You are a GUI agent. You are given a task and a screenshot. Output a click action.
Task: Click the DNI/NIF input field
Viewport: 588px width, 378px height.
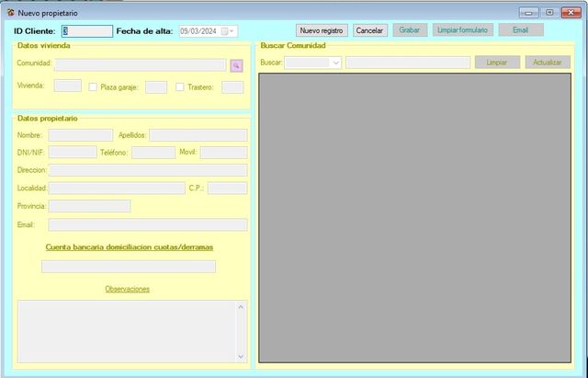click(73, 152)
